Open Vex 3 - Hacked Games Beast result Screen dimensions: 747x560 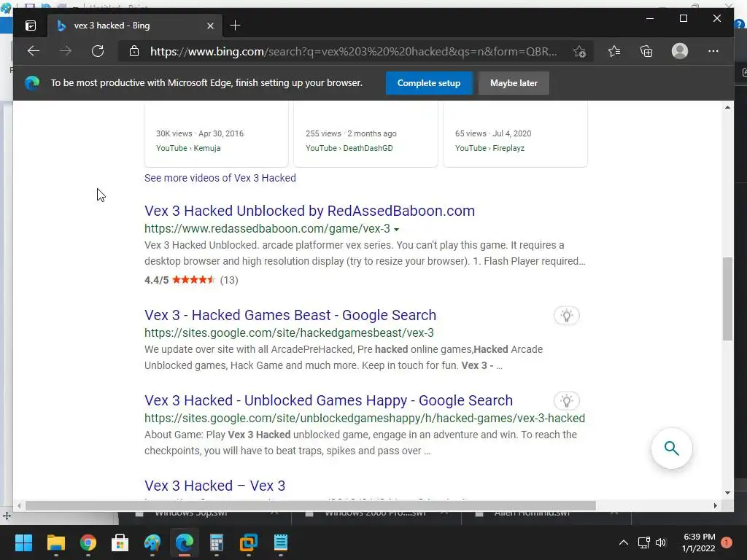(290, 315)
